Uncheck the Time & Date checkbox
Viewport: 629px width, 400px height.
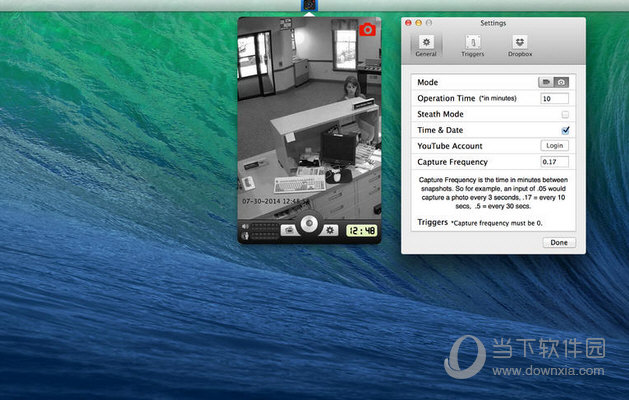tap(565, 130)
